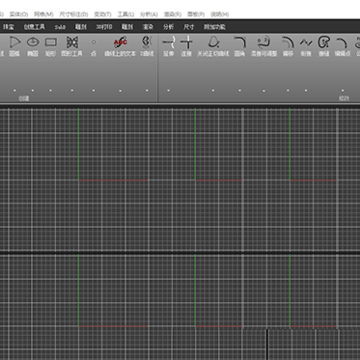The width and height of the screenshot is (360, 360).
Task: Open the 面板(P) Panels menu
Action: point(196,14)
